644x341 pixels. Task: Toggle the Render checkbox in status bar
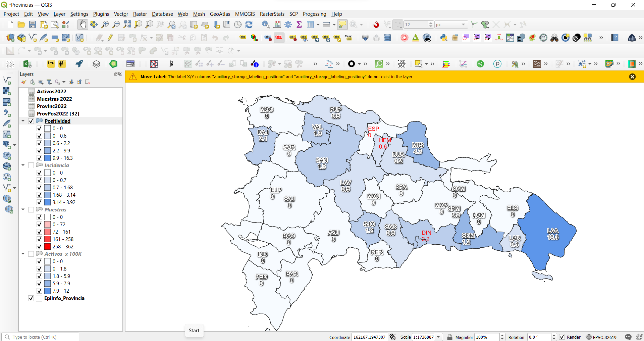[x=562, y=337]
